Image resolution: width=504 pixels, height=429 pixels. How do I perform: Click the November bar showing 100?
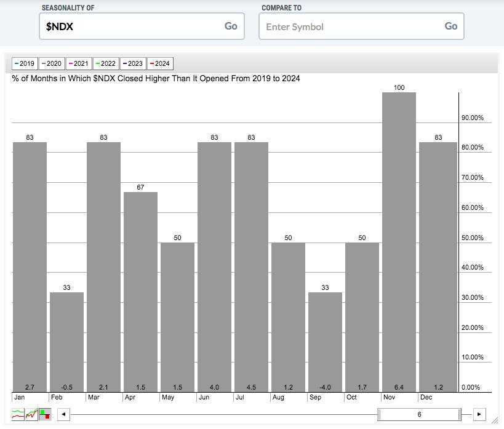(399, 242)
